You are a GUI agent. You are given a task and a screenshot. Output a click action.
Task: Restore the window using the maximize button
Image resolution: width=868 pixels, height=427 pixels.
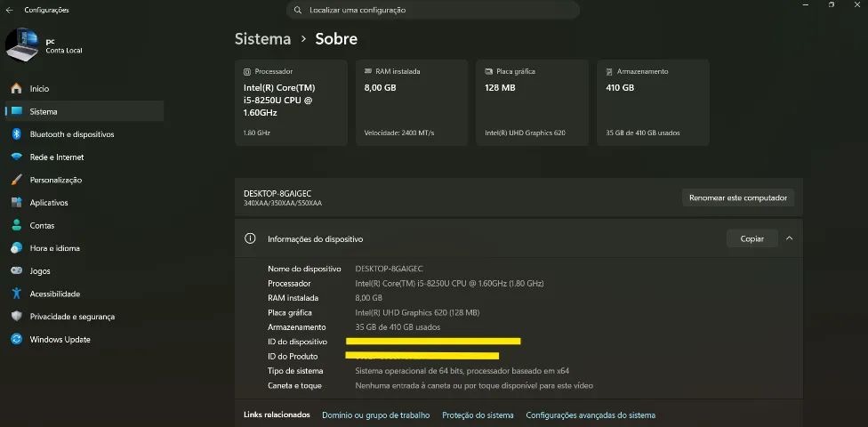point(832,4)
